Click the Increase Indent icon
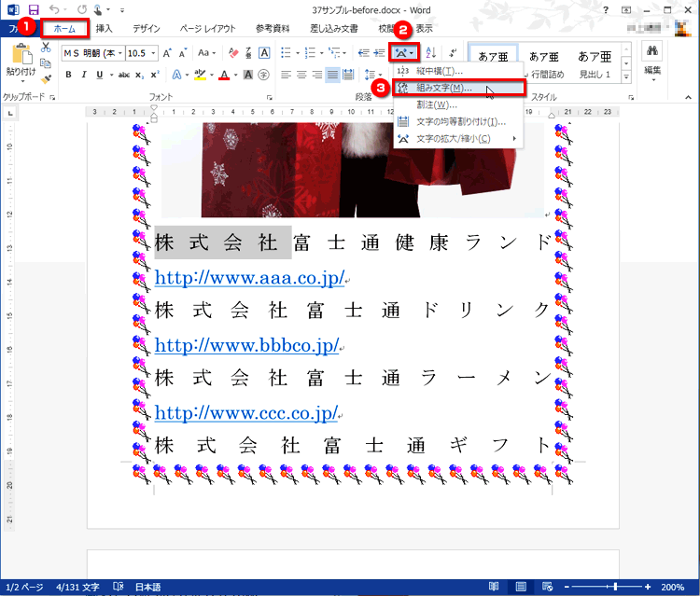This screenshot has height=596, width=700. pos(380,53)
